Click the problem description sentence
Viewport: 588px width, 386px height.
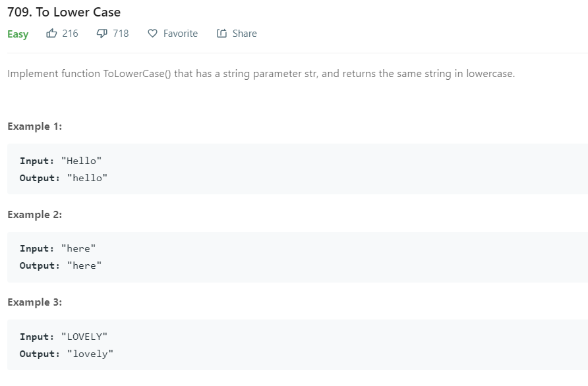pos(261,74)
